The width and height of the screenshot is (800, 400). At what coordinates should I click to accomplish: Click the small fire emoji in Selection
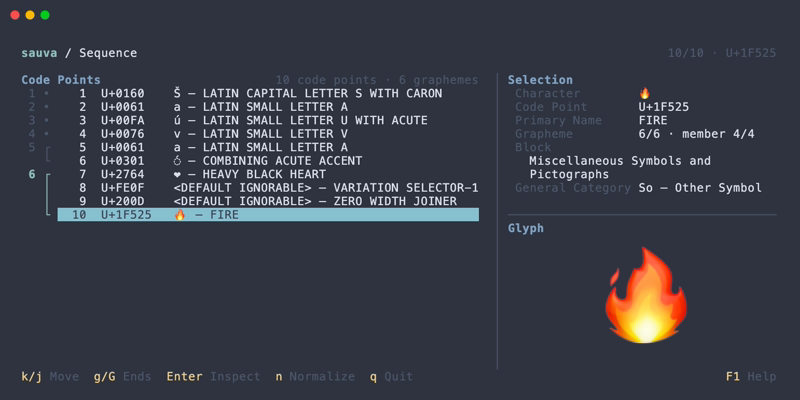(644, 93)
